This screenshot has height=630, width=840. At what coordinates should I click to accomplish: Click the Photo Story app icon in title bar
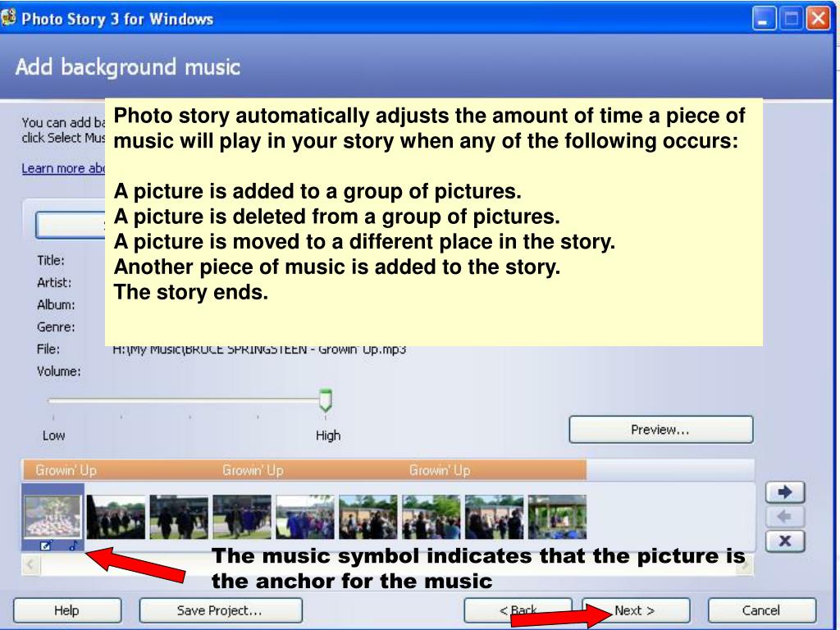tap(8, 18)
